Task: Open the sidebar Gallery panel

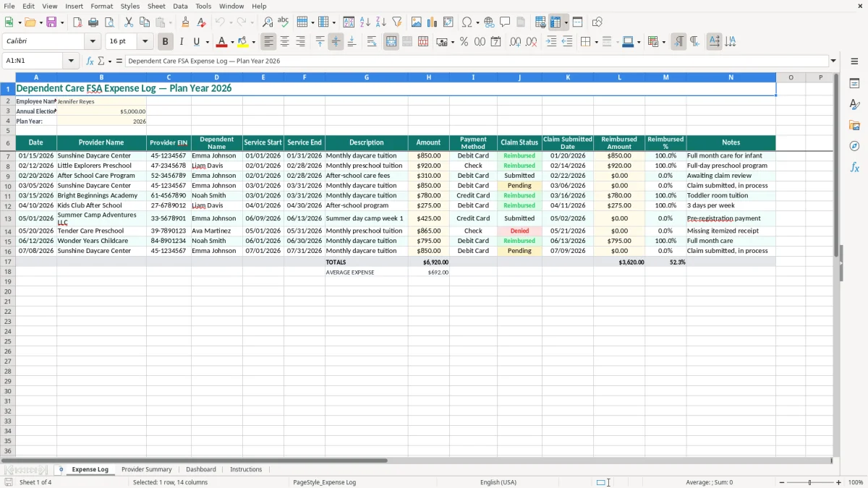Action: point(854,125)
